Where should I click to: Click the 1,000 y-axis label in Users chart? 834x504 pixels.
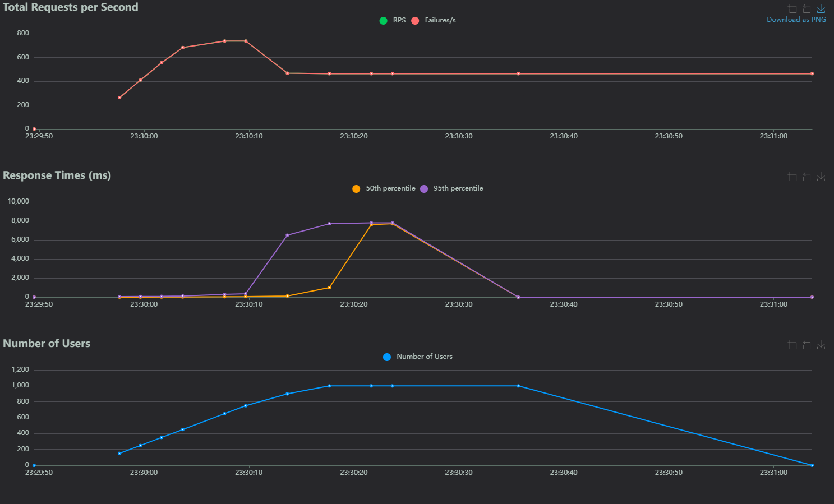click(x=20, y=385)
